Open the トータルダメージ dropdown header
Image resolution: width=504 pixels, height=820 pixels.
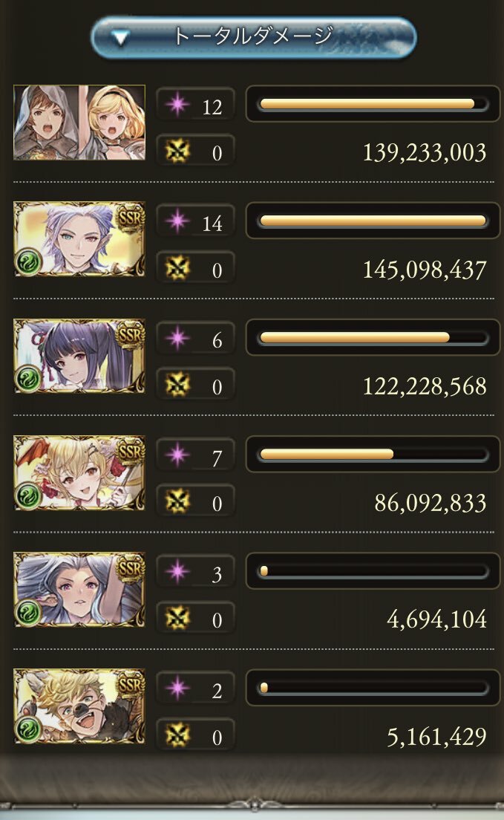[x=253, y=37]
